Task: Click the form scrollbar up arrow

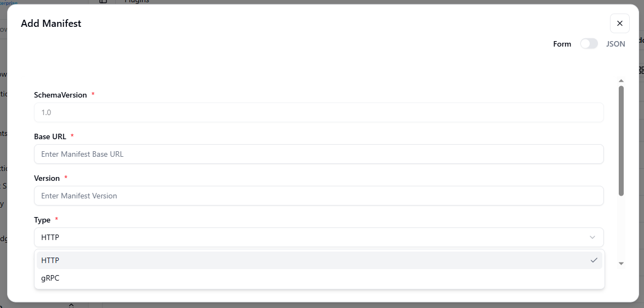Action: [621, 81]
